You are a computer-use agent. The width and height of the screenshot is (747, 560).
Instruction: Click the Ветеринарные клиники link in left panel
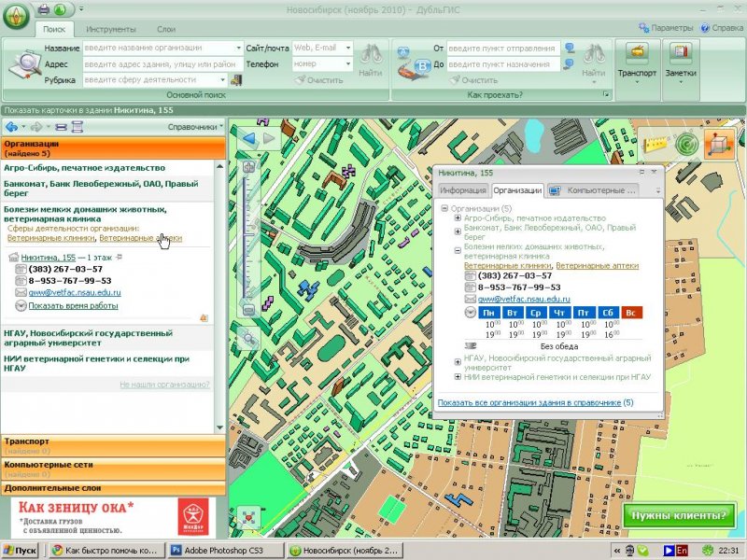pyautogui.click(x=51, y=238)
